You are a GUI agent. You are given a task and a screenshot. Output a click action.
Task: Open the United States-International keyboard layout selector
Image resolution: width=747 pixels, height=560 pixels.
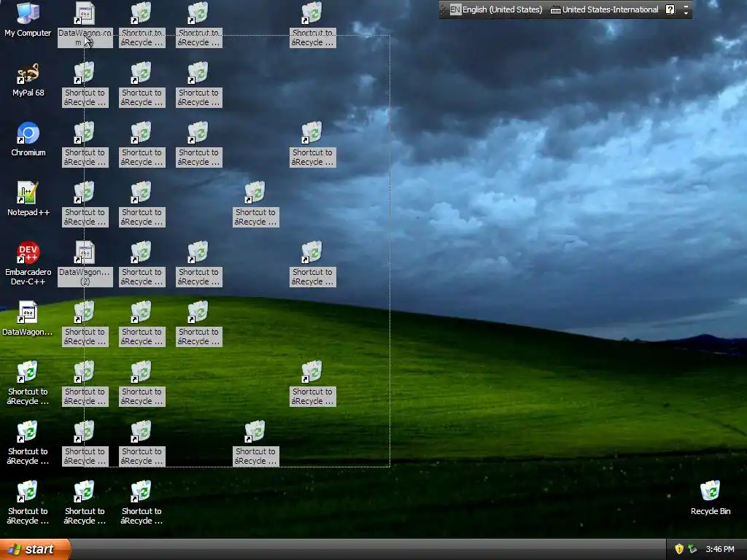[604, 9]
